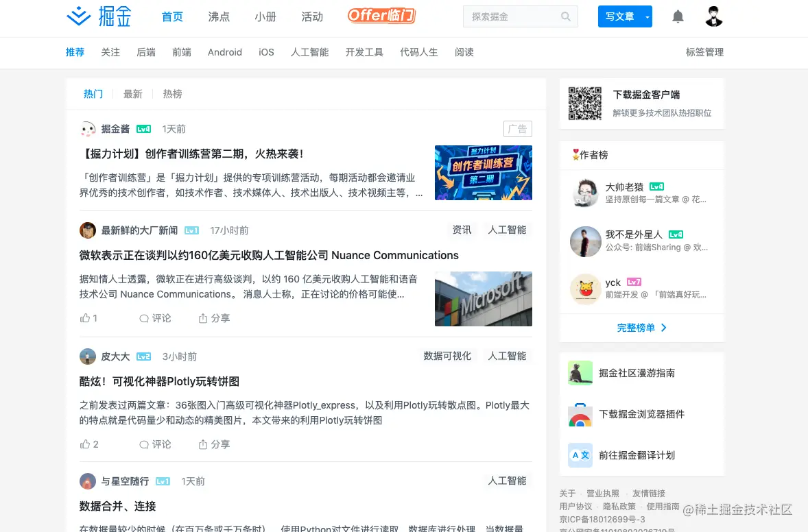Open the 创作者训练营 banner thumbnail
This screenshot has width=808, height=532.
coord(484,173)
